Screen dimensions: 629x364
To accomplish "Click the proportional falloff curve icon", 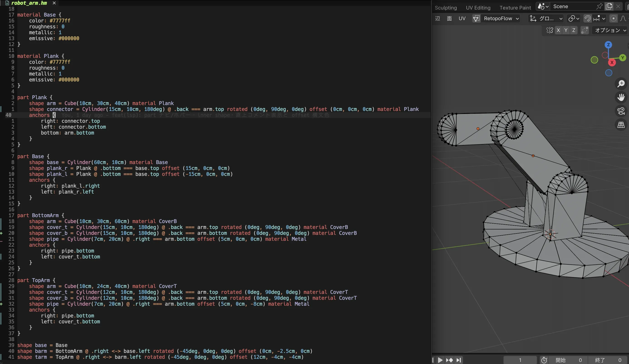I will (x=623, y=18).
